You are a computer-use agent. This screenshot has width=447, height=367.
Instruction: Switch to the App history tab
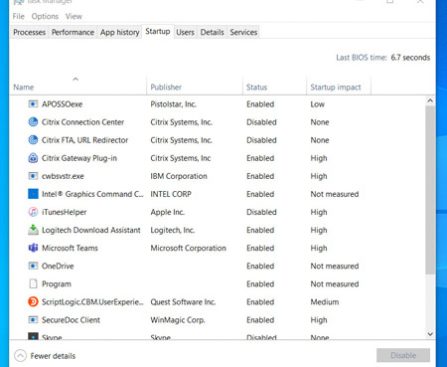[x=120, y=32]
